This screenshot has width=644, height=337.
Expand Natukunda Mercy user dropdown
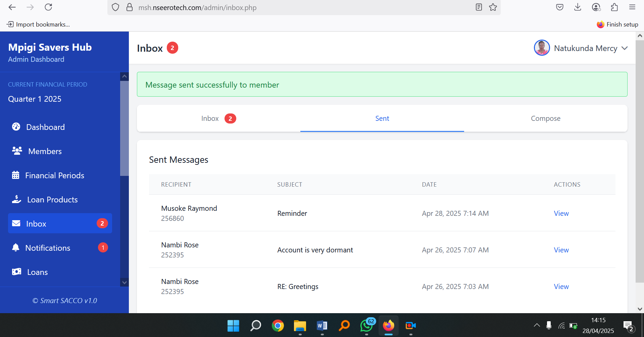click(625, 48)
